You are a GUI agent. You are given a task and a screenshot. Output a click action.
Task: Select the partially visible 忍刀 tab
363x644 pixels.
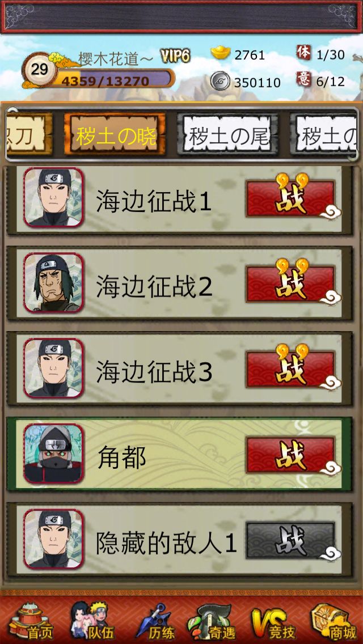coord(29,134)
